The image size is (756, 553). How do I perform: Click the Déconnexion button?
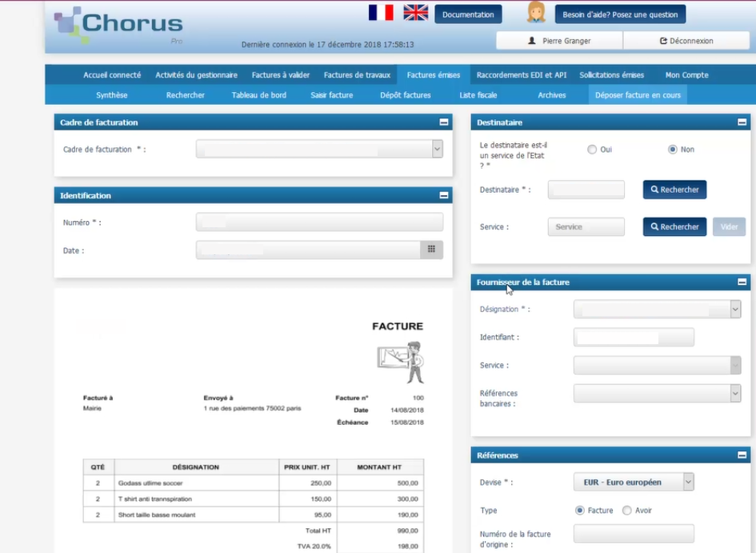[686, 41]
